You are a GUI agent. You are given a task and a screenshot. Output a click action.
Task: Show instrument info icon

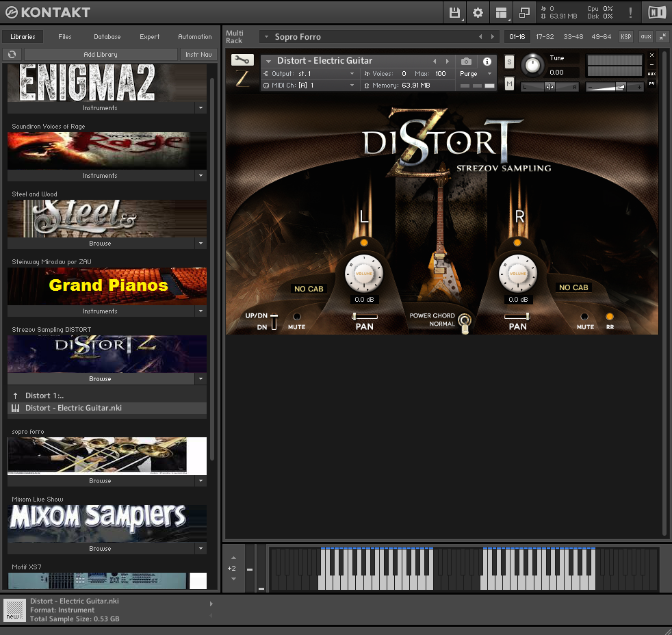coord(487,62)
